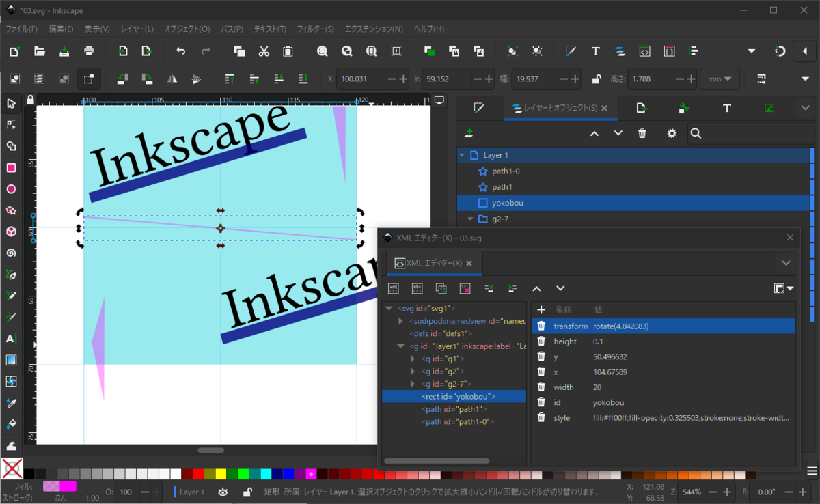
Task: Add new layer with plus icon
Action: (469, 133)
